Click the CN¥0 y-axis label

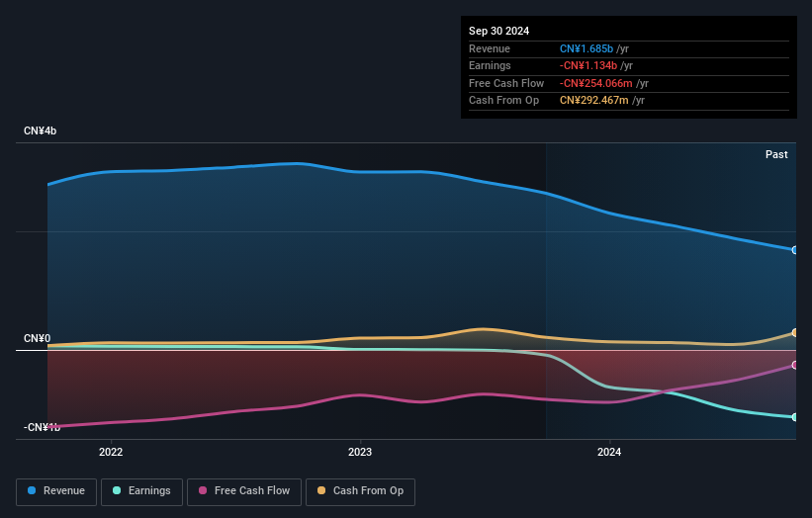[38, 338]
